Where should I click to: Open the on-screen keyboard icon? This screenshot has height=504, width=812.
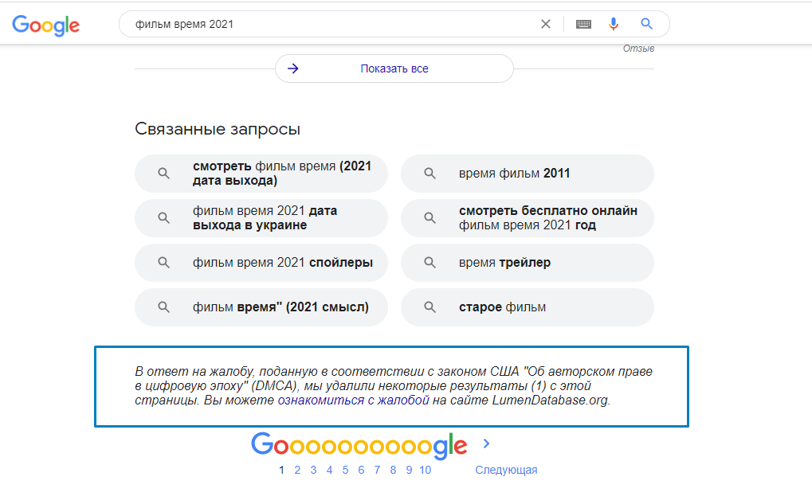click(583, 23)
